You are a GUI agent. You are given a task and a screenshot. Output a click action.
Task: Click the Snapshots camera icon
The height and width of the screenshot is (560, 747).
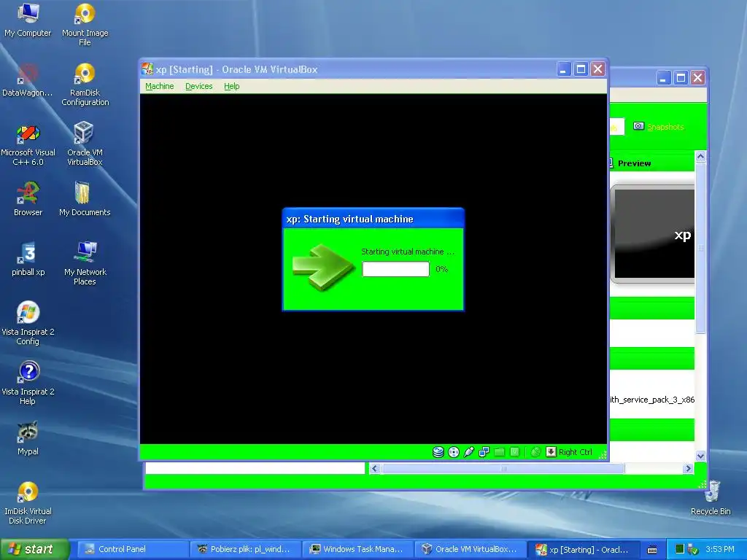[638, 126]
